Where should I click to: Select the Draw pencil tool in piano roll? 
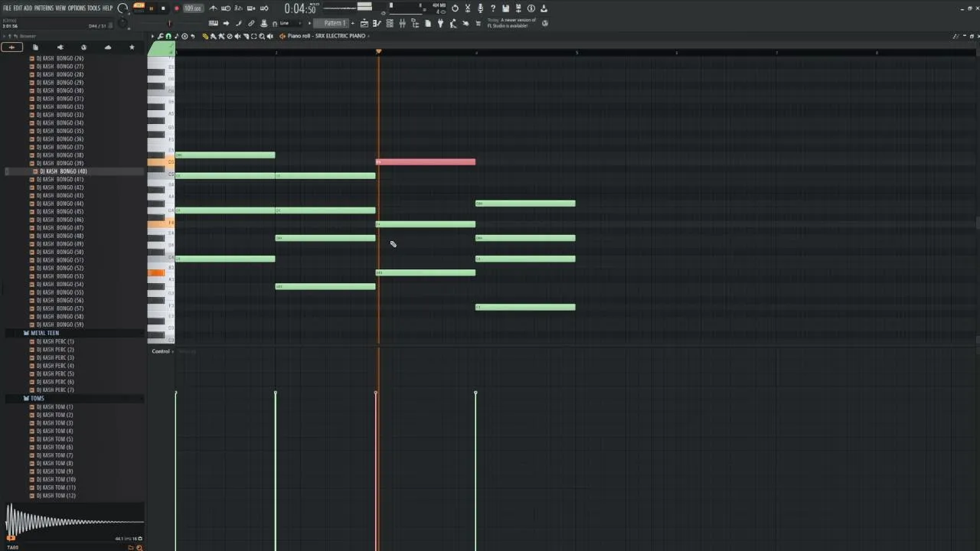(205, 36)
